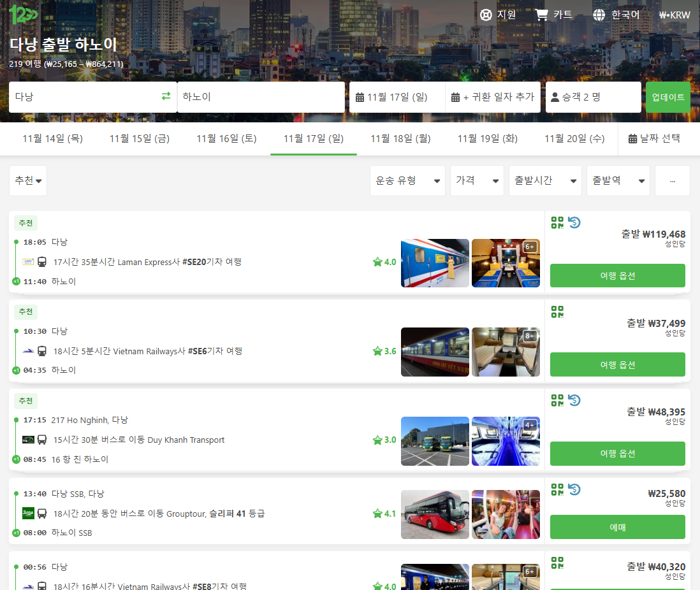The image size is (700, 590).
Task: Click the globe icon next to 한국어
Action: pyautogui.click(x=599, y=15)
